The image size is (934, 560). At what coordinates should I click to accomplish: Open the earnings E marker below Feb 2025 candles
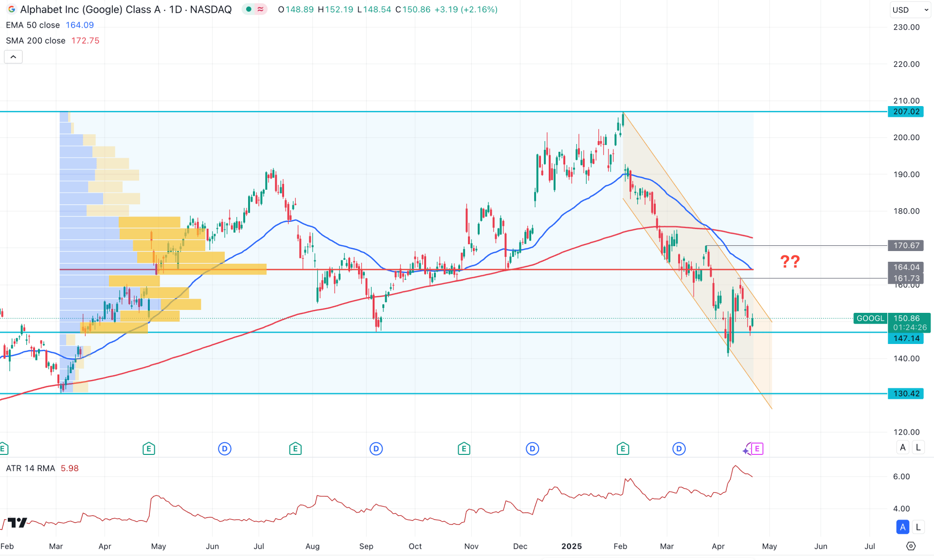pos(623,449)
